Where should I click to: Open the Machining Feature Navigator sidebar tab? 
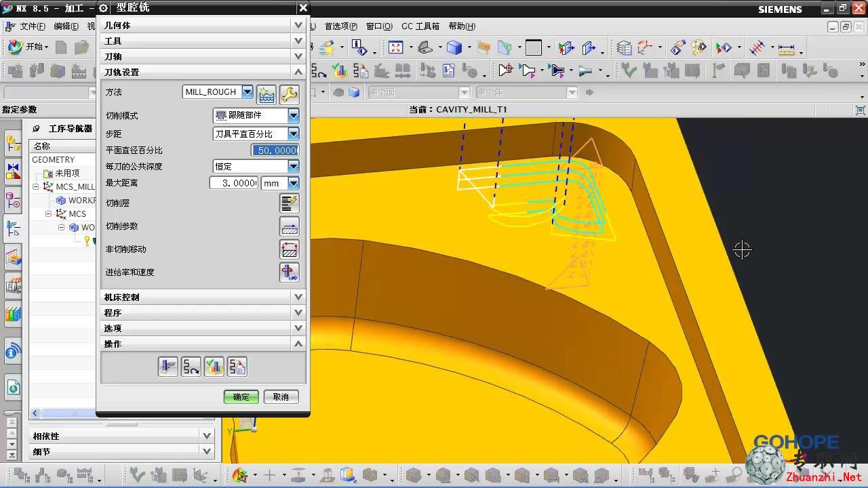pyautogui.click(x=13, y=257)
